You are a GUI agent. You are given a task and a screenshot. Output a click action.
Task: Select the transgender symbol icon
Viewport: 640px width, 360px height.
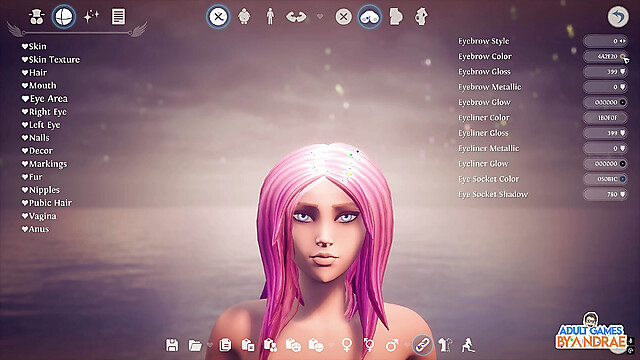[369, 345]
